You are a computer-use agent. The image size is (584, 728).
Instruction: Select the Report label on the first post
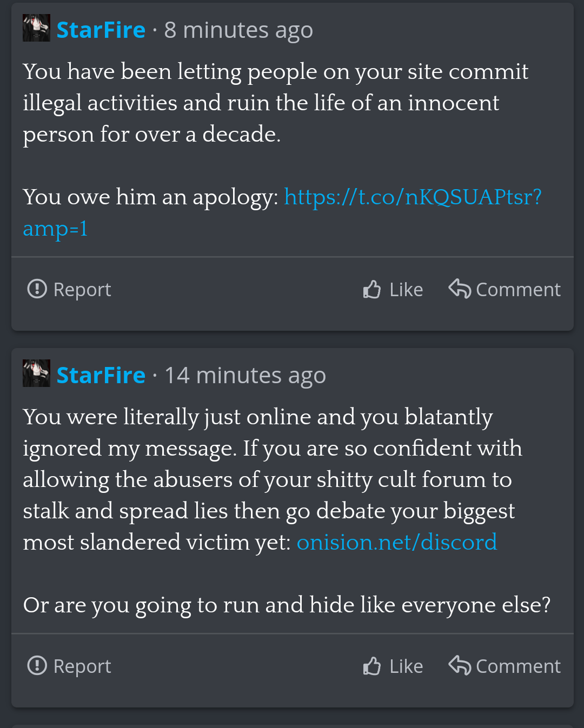[82, 290]
